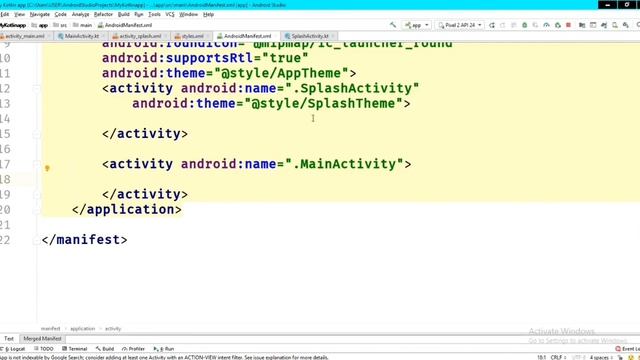Image resolution: width=640 pixels, height=360 pixels.
Task: Switch to the activity_splash.xml editor tab
Action: click(140, 36)
